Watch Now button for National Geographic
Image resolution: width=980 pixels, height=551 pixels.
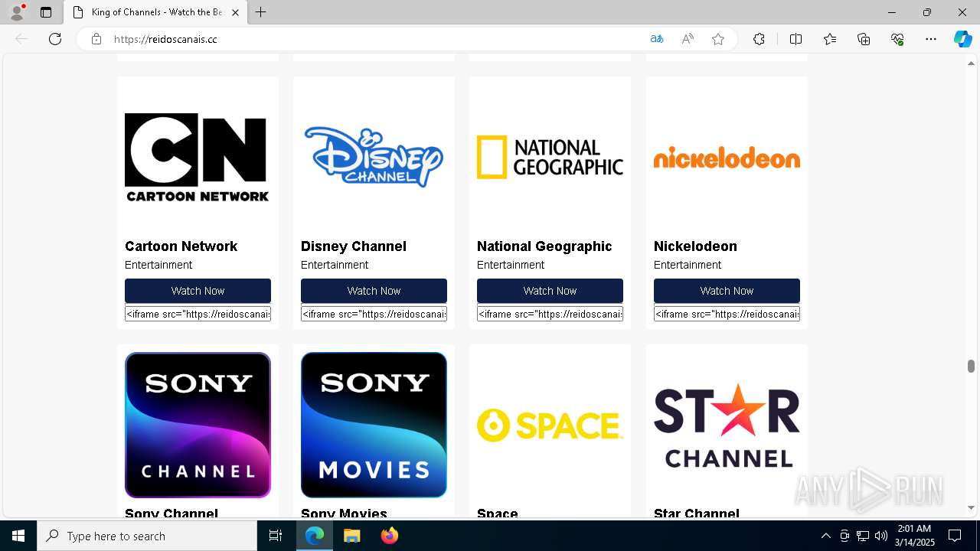pyautogui.click(x=550, y=291)
